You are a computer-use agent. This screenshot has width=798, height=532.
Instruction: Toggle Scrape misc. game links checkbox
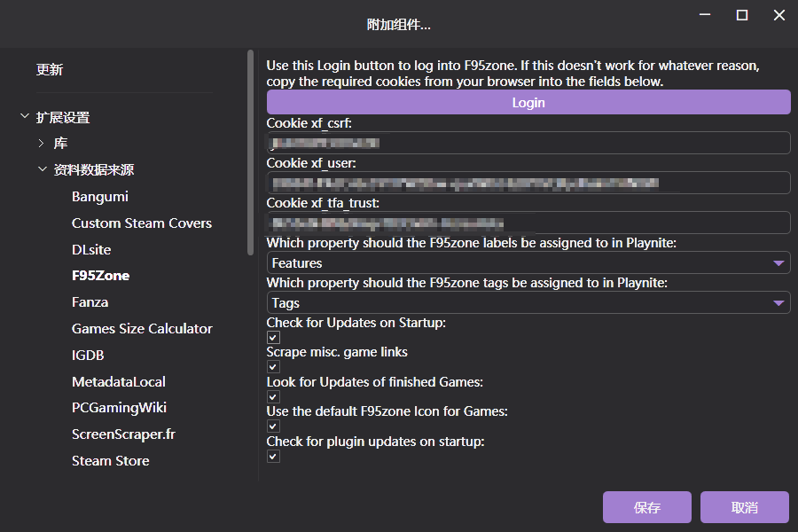click(x=273, y=367)
